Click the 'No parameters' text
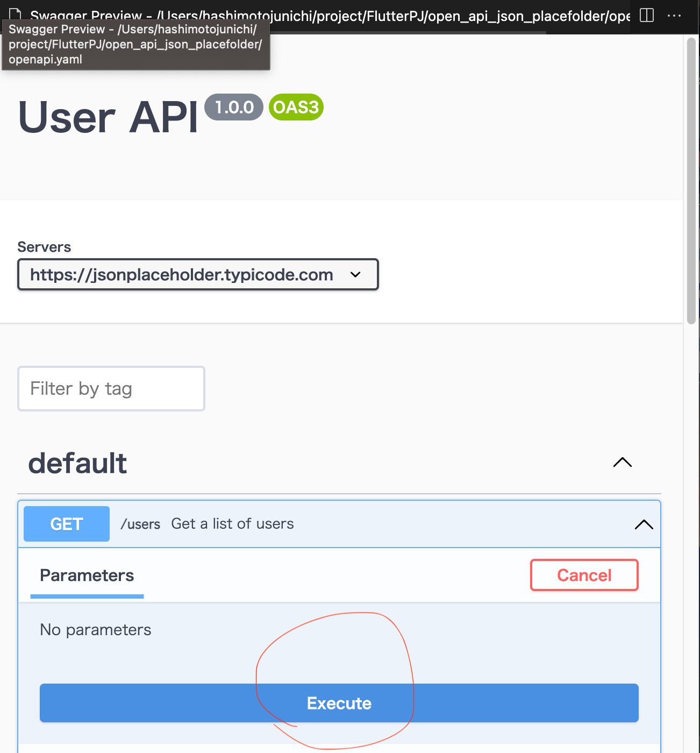Viewport: 700px width, 753px height. coord(96,630)
